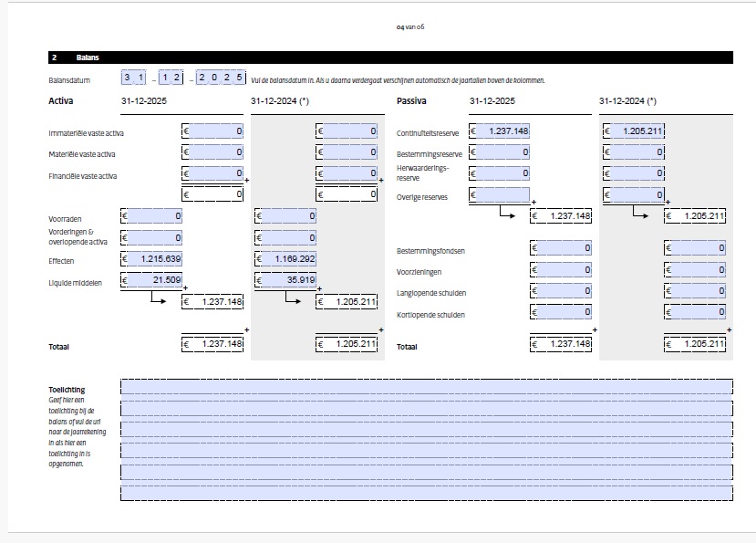Image resolution: width=756 pixels, height=543 pixels.
Task: Click Effecten field showing 1.169.292
Action: point(285,259)
